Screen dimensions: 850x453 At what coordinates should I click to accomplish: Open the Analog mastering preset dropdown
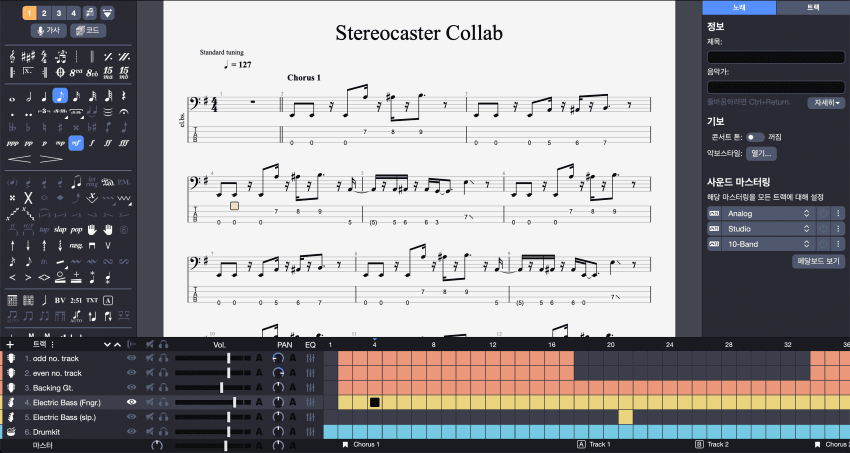pyautogui.click(x=768, y=213)
